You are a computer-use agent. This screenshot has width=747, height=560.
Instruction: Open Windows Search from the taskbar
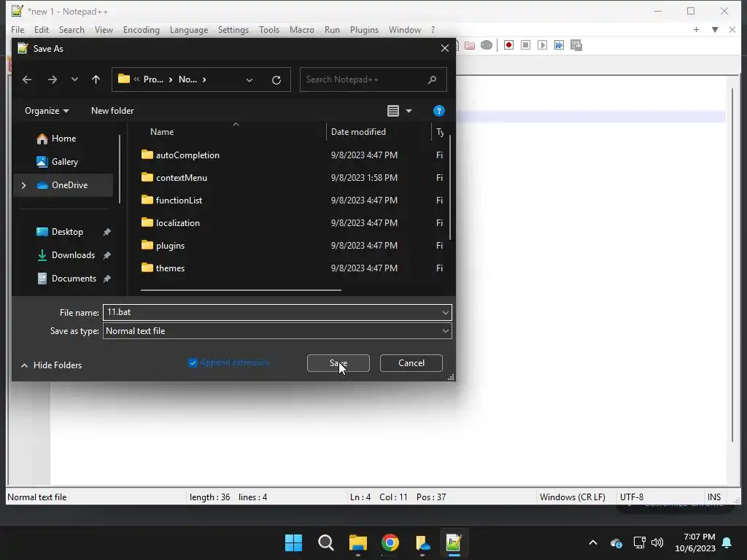tap(326, 542)
